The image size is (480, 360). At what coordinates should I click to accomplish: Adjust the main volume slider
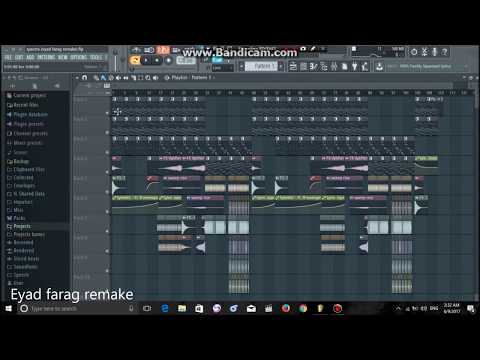point(115,60)
